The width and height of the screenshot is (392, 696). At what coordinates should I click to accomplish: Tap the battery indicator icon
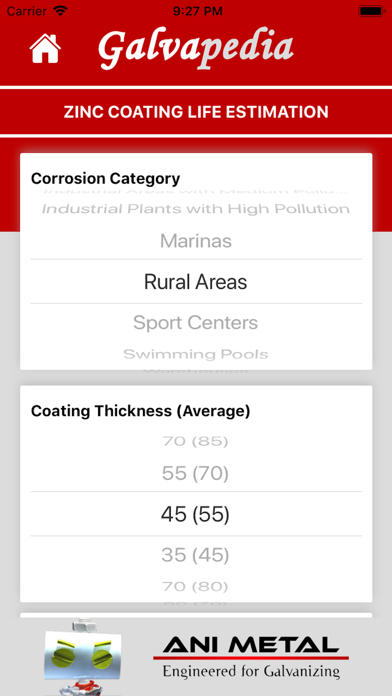pyautogui.click(x=371, y=11)
